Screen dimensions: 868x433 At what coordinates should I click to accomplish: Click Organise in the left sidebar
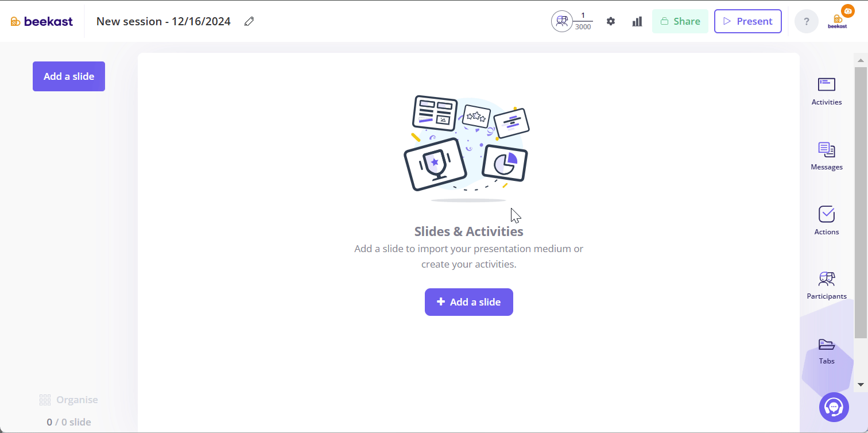click(x=69, y=400)
